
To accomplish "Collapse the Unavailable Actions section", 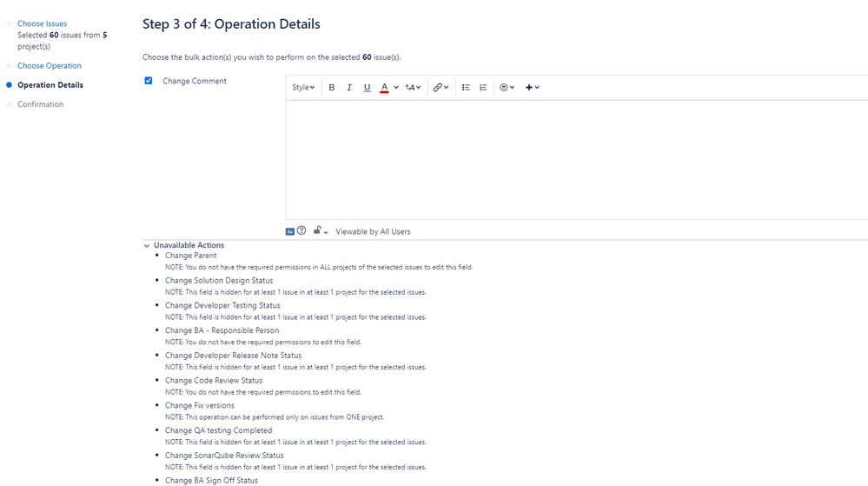I will [x=147, y=245].
